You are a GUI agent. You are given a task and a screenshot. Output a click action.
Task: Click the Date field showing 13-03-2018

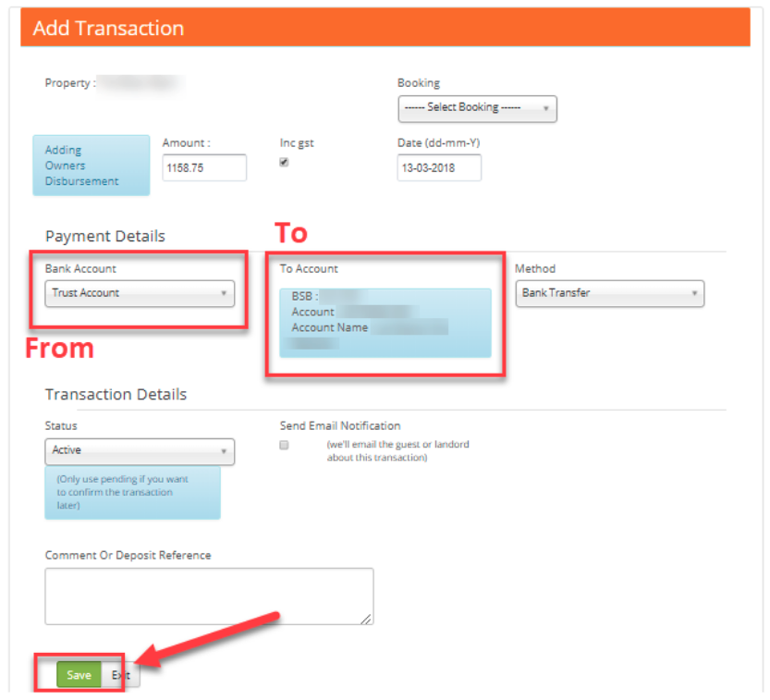coord(439,167)
